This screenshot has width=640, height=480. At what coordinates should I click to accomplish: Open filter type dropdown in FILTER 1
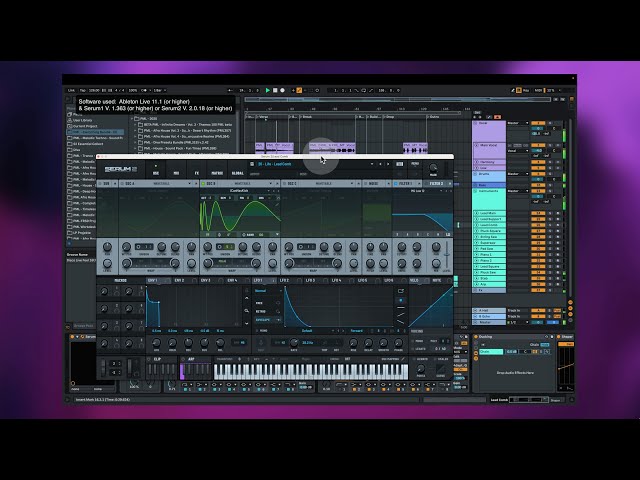click(420, 191)
